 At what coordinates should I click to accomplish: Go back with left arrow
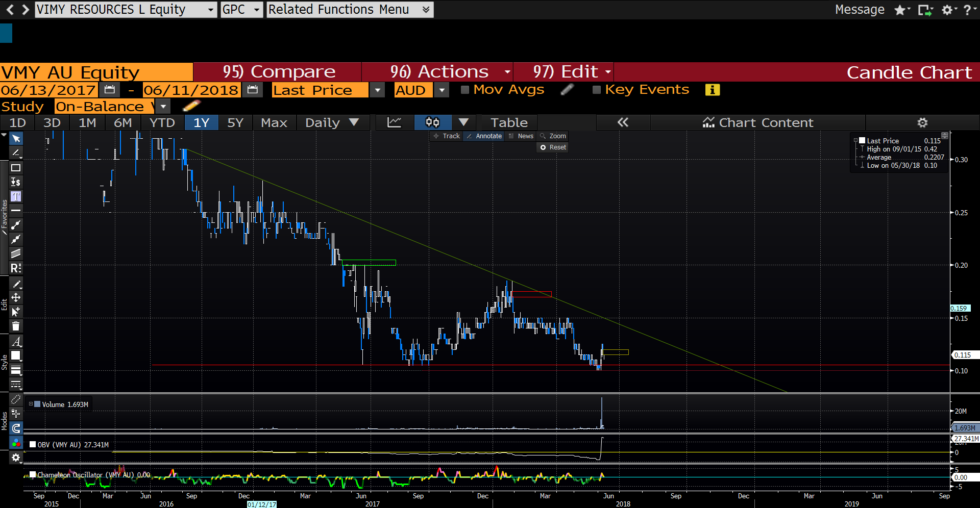click(x=10, y=10)
